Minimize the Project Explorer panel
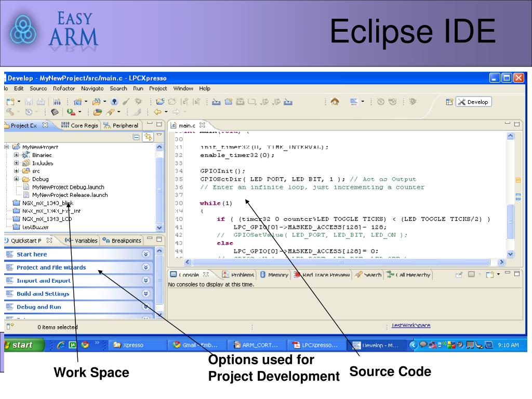532x399 pixels. coord(150,124)
